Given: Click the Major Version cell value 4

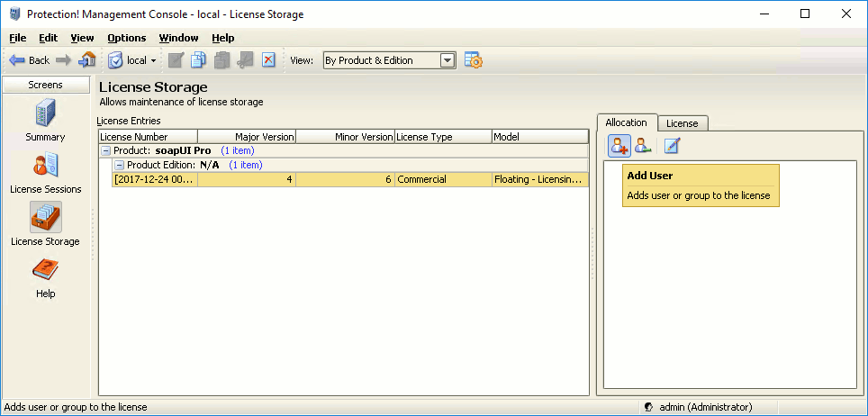Looking at the screenshot, I should [247, 179].
